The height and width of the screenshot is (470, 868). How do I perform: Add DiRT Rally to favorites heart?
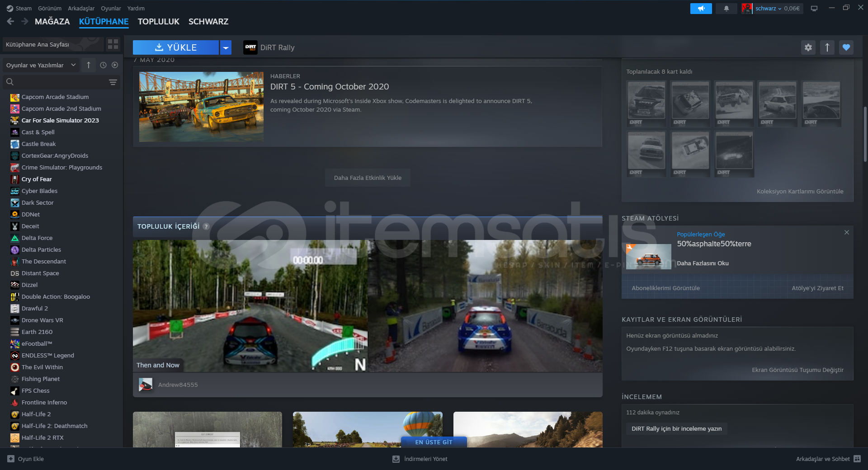pyautogui.click(x=846, y=47)
